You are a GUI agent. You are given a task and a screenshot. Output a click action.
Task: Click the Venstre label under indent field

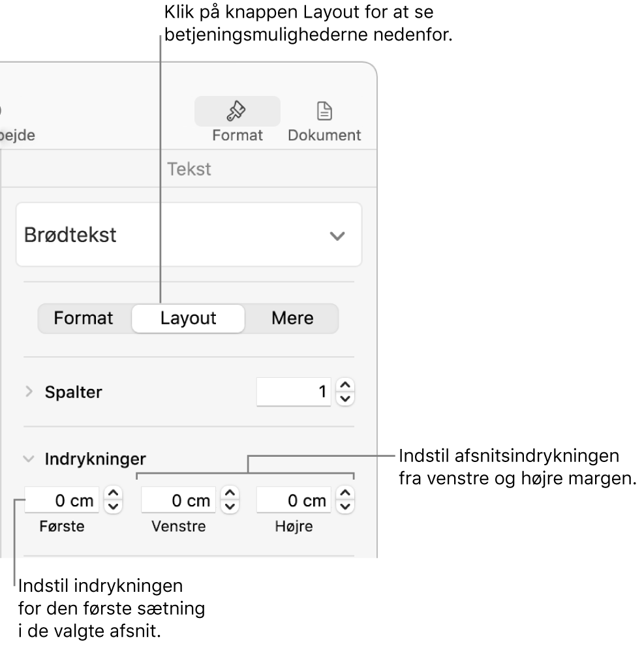pos(178,526)
